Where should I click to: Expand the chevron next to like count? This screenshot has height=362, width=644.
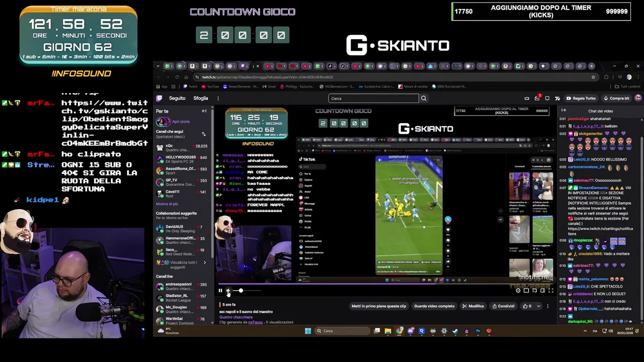[538, 306]
